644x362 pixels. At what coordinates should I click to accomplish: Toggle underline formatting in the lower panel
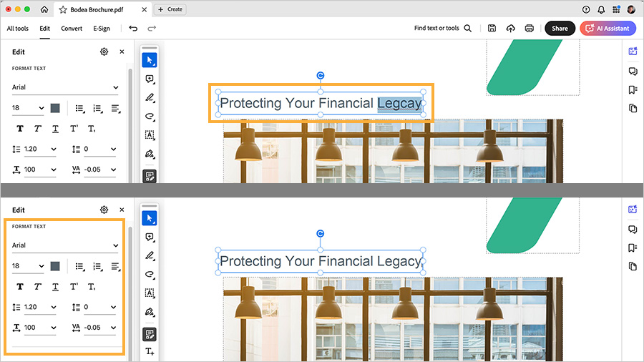pos(55,287)
